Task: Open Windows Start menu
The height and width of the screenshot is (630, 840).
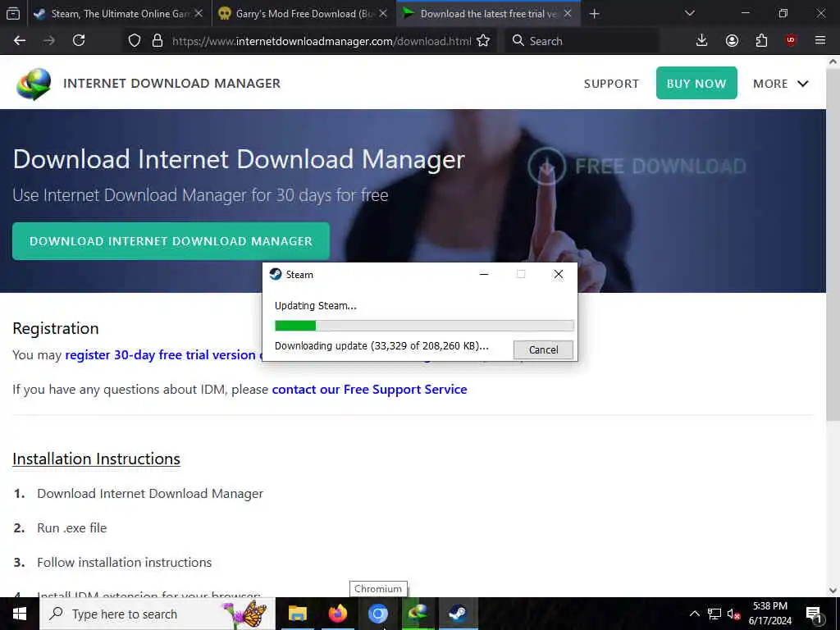Action: (x=20, y=614)
